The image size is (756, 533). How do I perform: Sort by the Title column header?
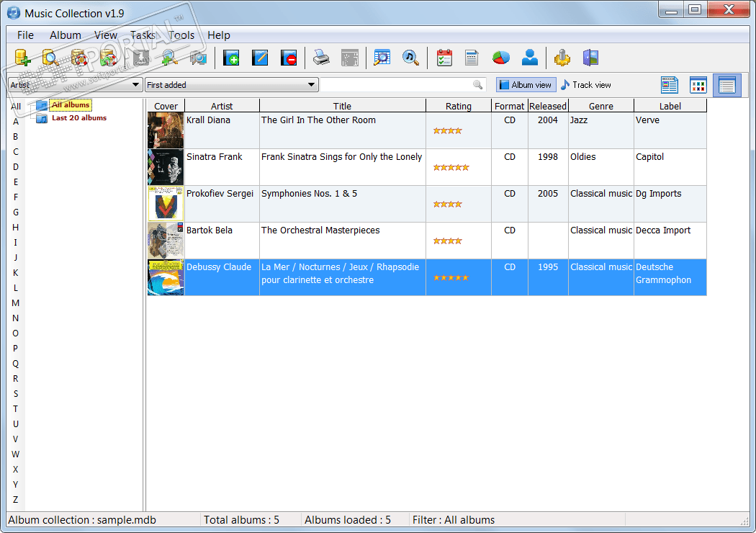(342, 106)
